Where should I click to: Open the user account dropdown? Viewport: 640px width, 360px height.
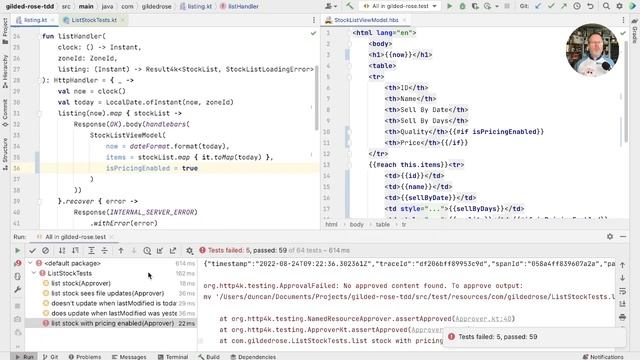coord(331,6)
